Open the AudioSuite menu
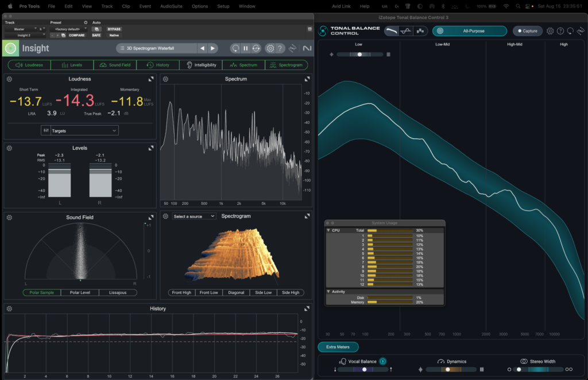The image size is (588, 380). tap(171, 6)
